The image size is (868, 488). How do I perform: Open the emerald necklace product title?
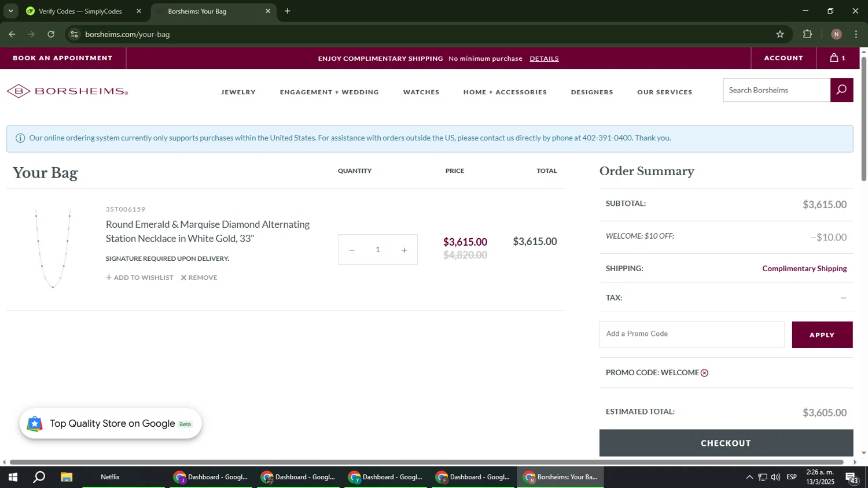click(x=208, y=231)
